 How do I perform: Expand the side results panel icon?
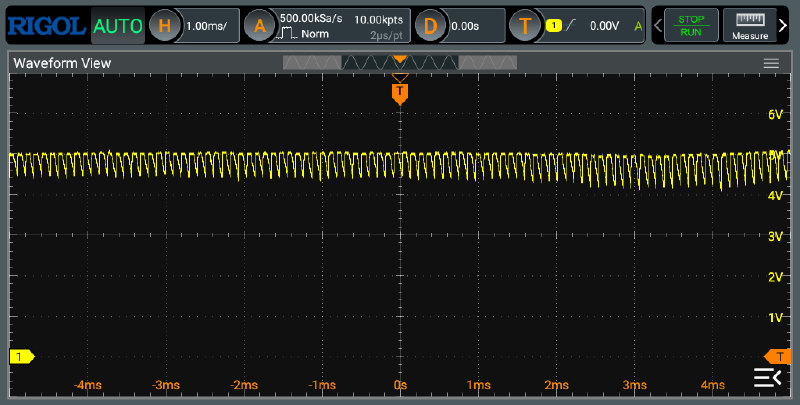click(767, 377)
